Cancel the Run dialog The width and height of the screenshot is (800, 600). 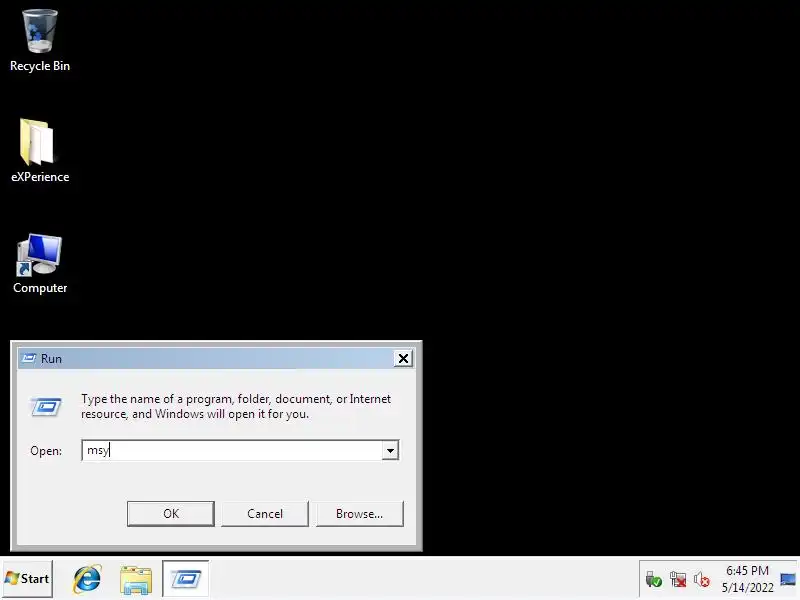point(265,514)
